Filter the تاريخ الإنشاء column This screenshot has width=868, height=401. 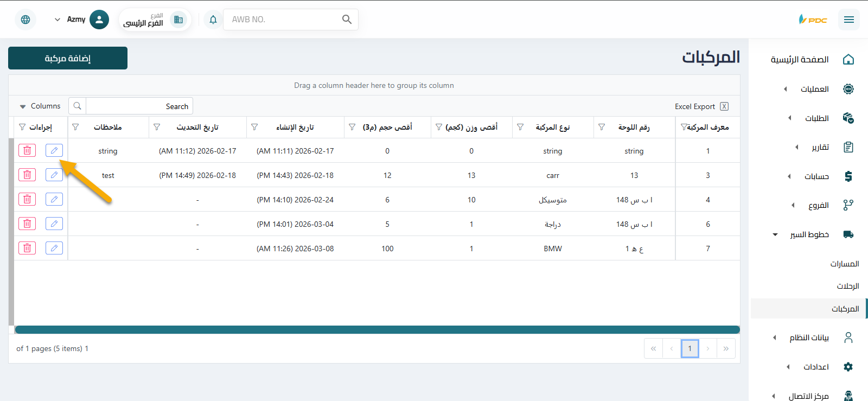coord(254,127)
